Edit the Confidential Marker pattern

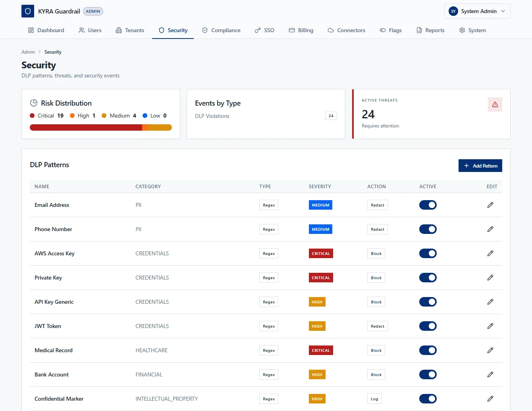pyautogui.click(x=490, y=399)
